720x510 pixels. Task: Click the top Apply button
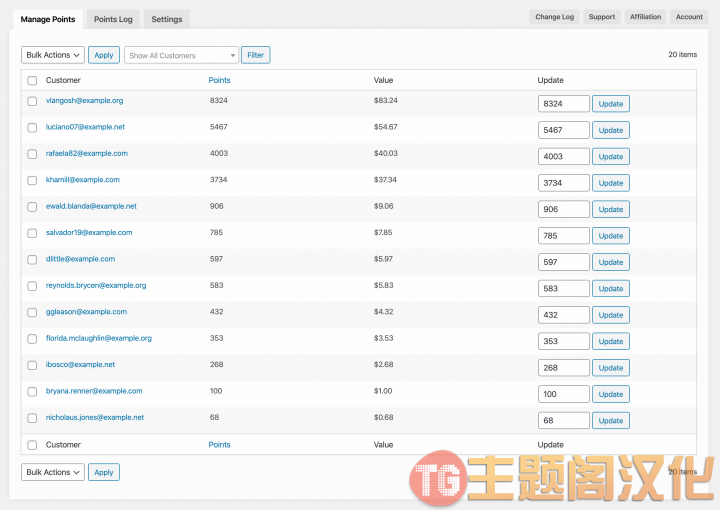click(x=104, y=55)
